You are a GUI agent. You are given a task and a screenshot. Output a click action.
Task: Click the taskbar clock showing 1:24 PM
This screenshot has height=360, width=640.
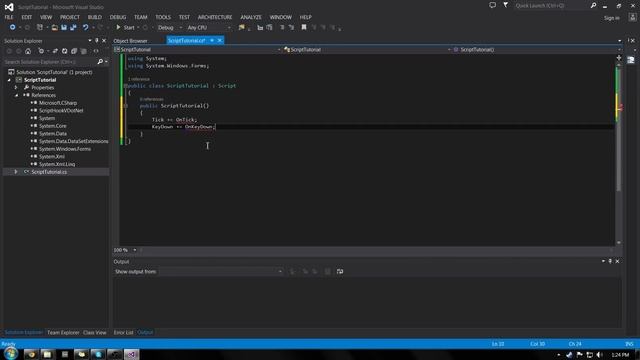coord(620,355)
